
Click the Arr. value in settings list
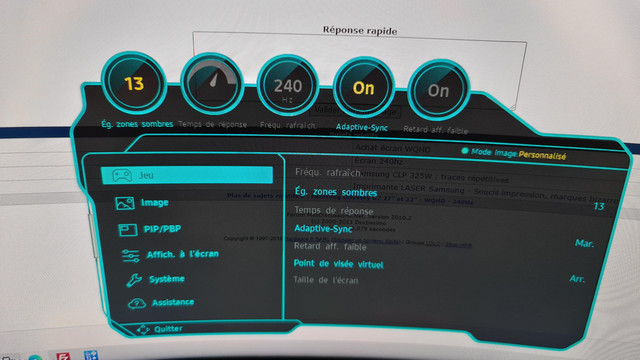tap(577, 279)
